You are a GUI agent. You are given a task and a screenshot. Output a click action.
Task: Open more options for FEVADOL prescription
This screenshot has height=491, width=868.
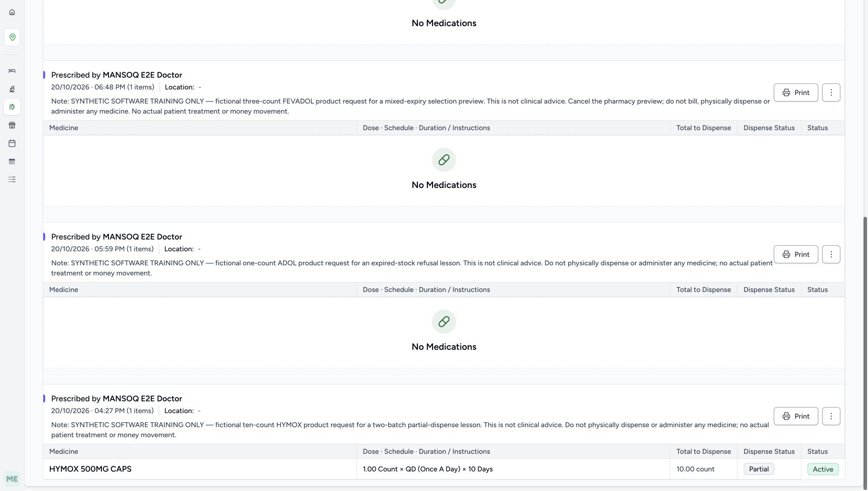(x=831, y=92)
